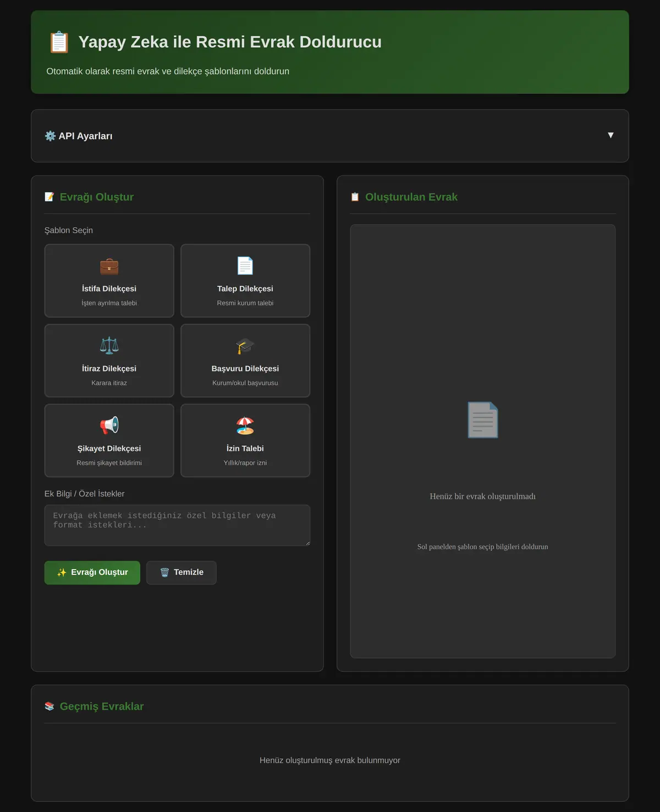Pick the İzin Talebi template title
The height and width of the screenshot is (812, 660).
245,449
